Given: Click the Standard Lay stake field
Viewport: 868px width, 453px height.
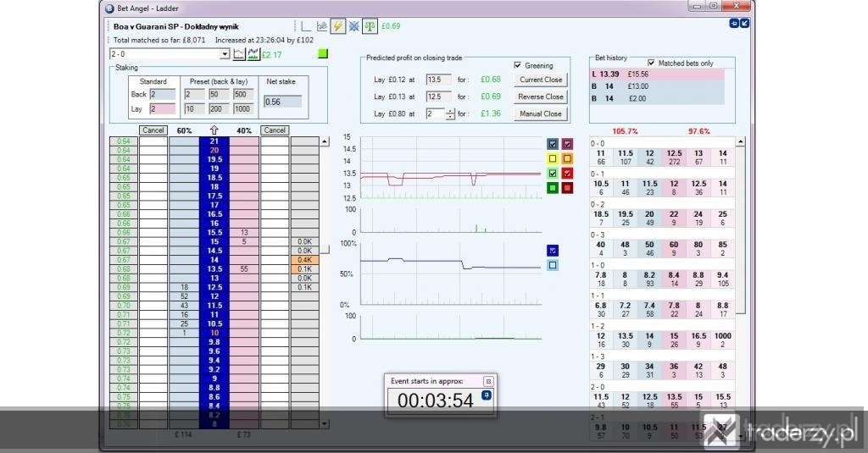Looking at the screenshot, I should pyautogui.click(x=163, y=109).
